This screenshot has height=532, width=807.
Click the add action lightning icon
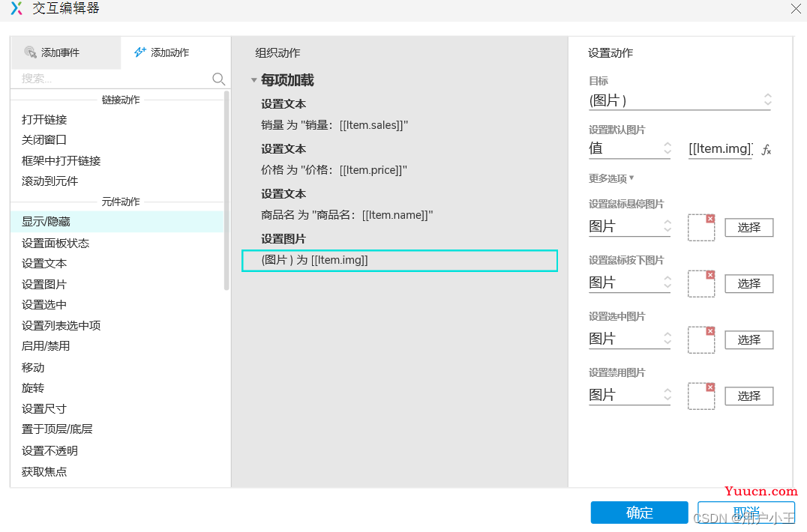pyautogui.click(x=140, y=52)
